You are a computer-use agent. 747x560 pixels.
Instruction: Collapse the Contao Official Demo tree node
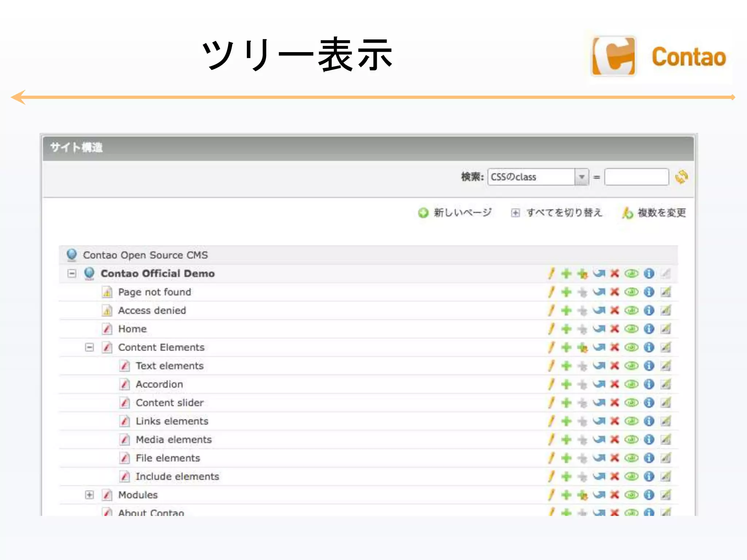[72, 273]
